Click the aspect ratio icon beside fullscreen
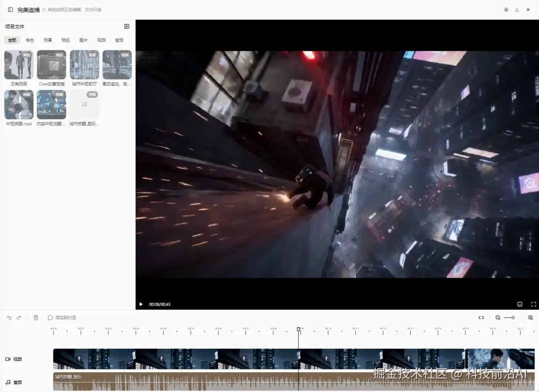 click(520, 304)
